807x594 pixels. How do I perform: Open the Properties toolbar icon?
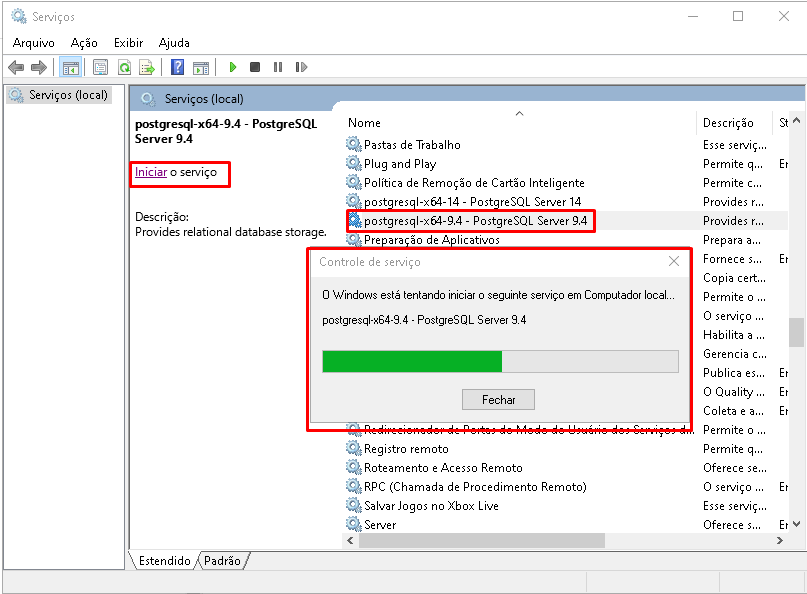click(100, 67)
